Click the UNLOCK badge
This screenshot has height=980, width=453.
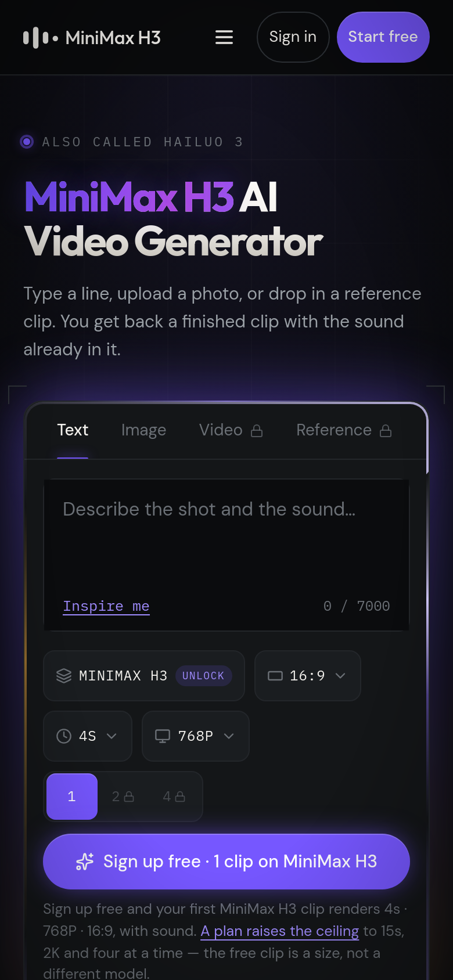click(x=203, y=676)
